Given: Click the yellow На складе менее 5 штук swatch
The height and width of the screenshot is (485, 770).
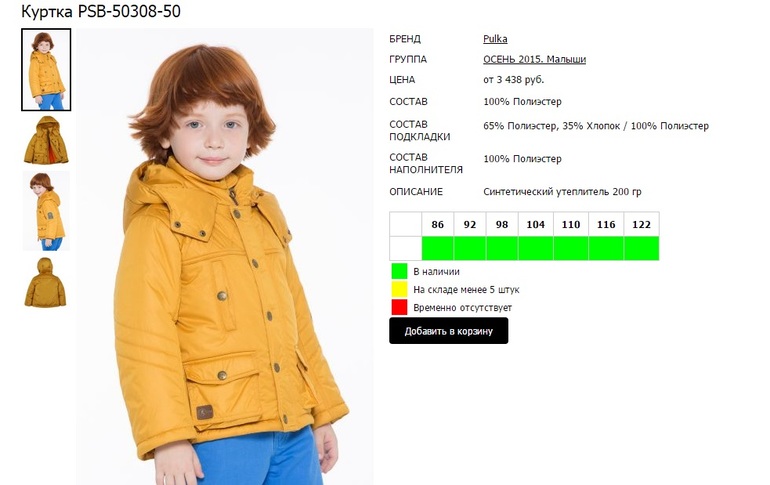Looking at the screenshot, I should click(x=399, y=289).
